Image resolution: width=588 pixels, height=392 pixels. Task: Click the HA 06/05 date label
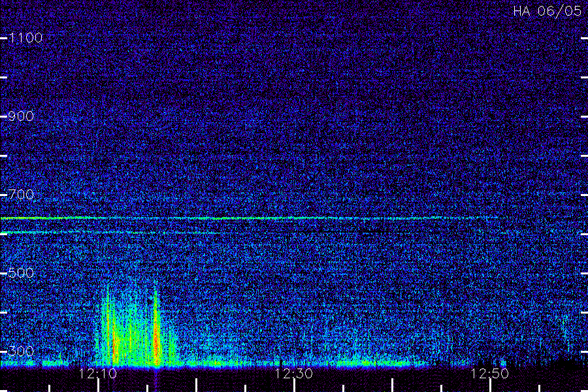point(547,11)
